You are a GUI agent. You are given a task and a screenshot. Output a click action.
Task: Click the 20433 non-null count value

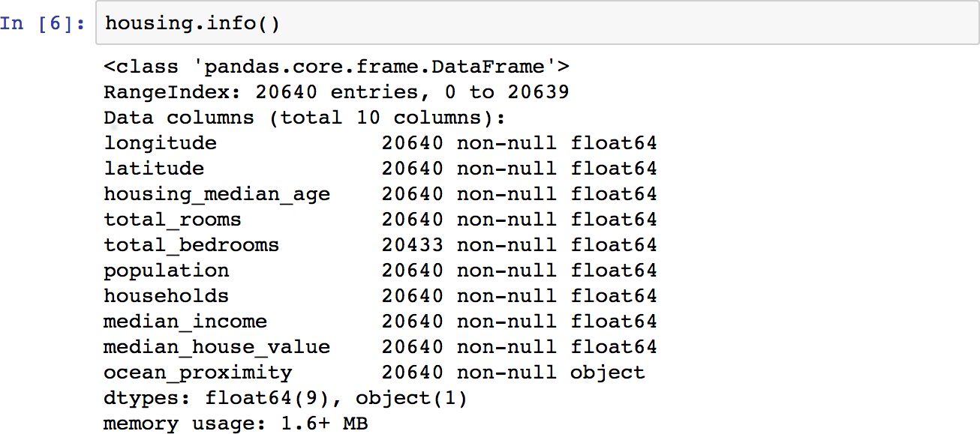coord(412,245)
